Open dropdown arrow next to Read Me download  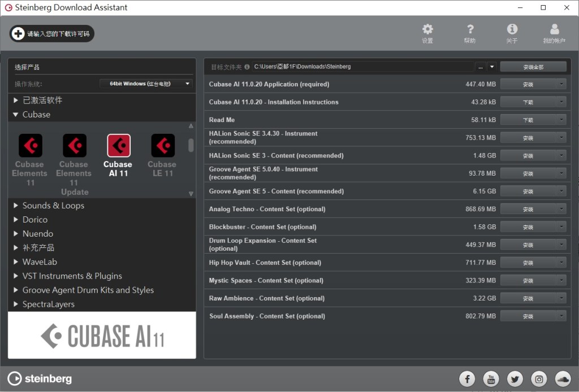[x=561, y=120]
